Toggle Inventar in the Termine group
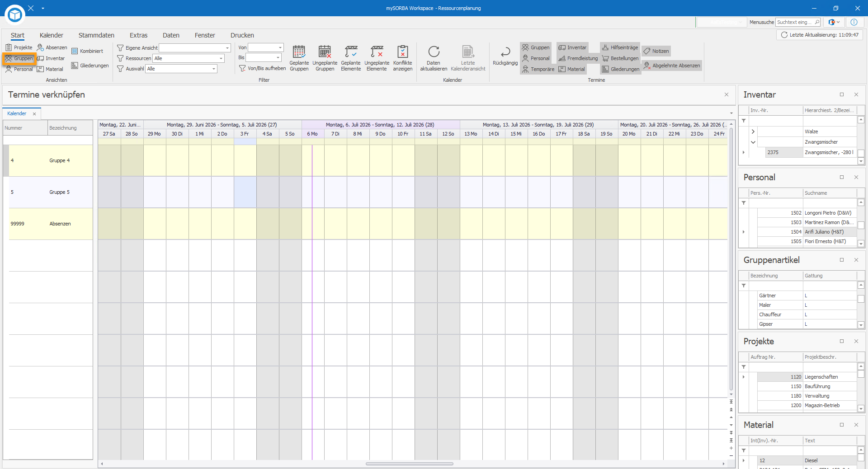Screen dimensions: 868x469 click(x=572, y=47)
